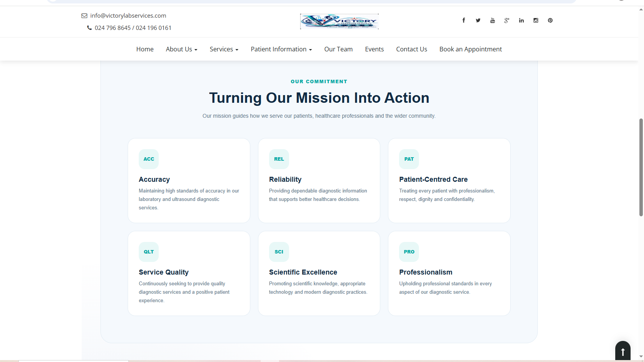Click the Patient-Centred Care heading
The image size is (644, 362).
point(433,179)
